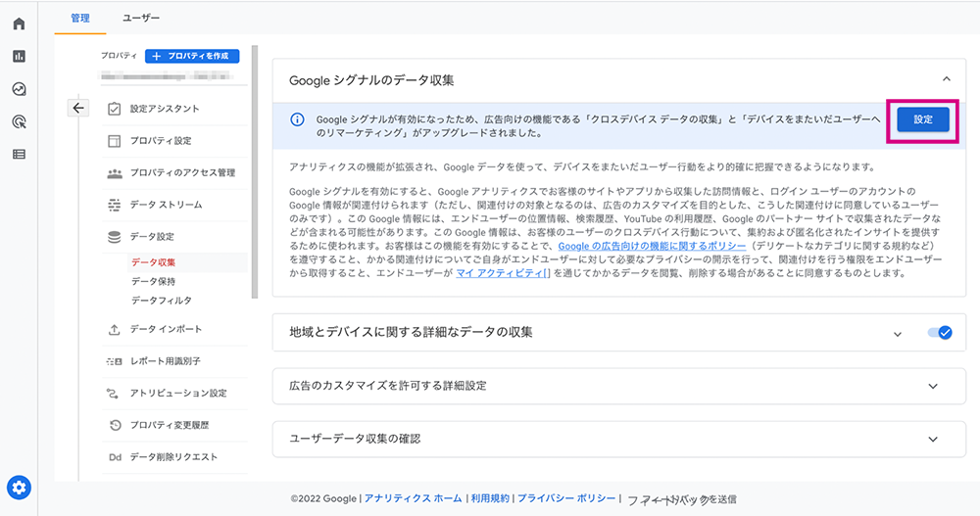The height and width of the screenshot is (516, 980).
Task: Click the プロパティを作成 button
Action: [x=192, y=56]
